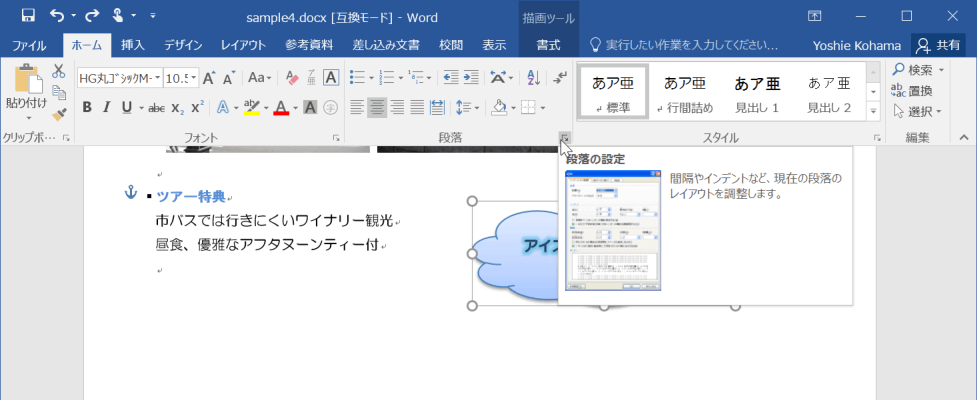Screen dimensions: 977x400
Task: Insert an enclosed character with the circled icon
Action: pos(331,108)
